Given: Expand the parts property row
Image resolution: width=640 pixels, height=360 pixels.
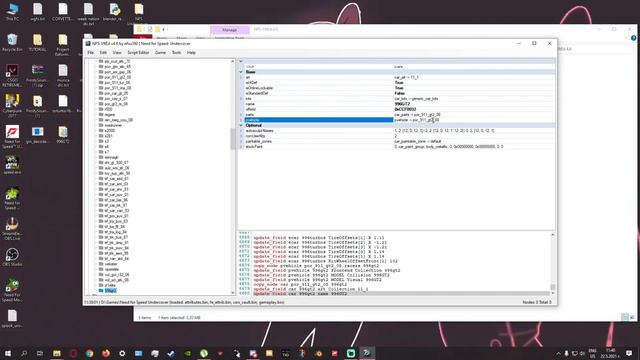Looking at the screenshot, I should [x=241, y=115].
